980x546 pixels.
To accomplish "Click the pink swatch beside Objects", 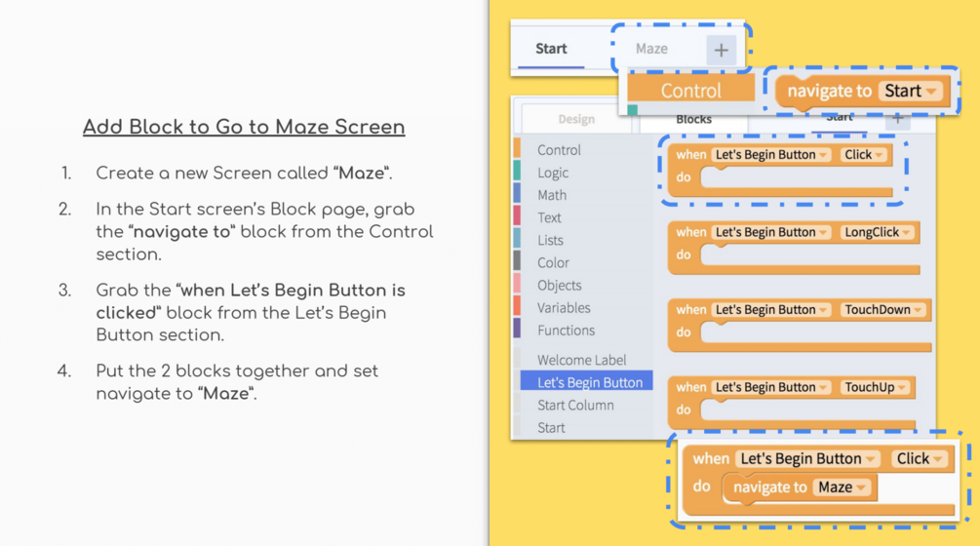I will (x=517, y=283).
